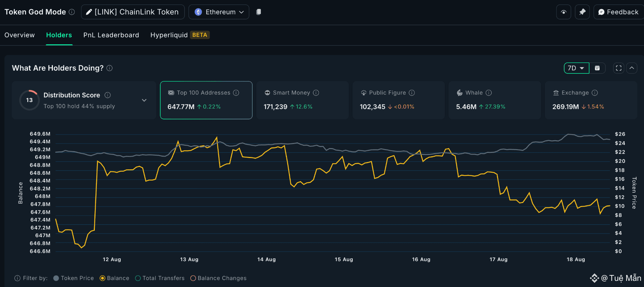Select the Top 100 Addresses card
Viewport: 644px width, 287px height.
[206, 100]
